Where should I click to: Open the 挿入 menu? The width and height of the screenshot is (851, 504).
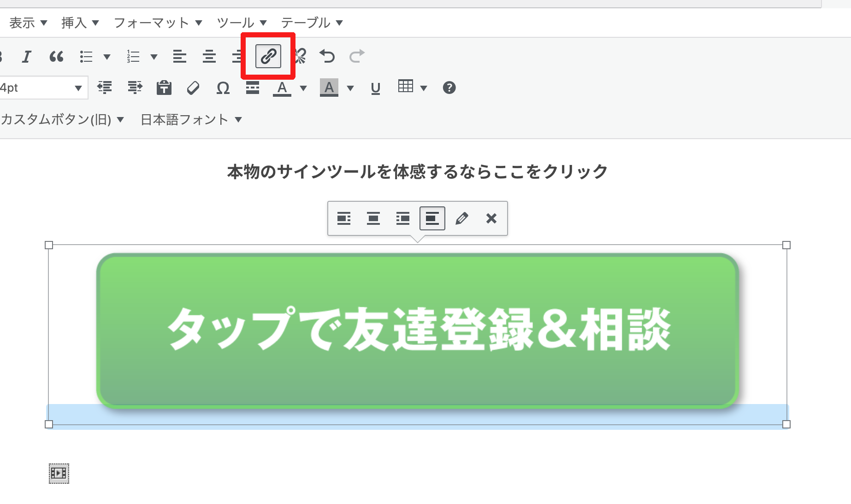(80, 23)
